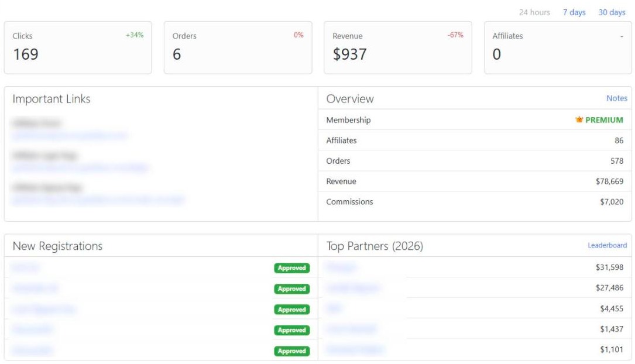The image size is (635, 364).
Task: Click the PREMIUM crown icon
Action: click(579, 119)
